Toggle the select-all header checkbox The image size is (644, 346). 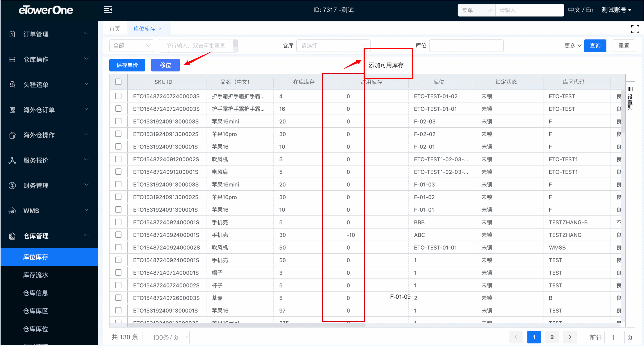(x=118, y=82)
